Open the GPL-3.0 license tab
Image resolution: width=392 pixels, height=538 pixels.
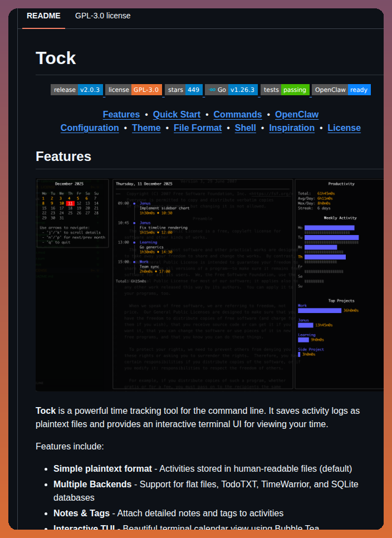tap(102, 16)
